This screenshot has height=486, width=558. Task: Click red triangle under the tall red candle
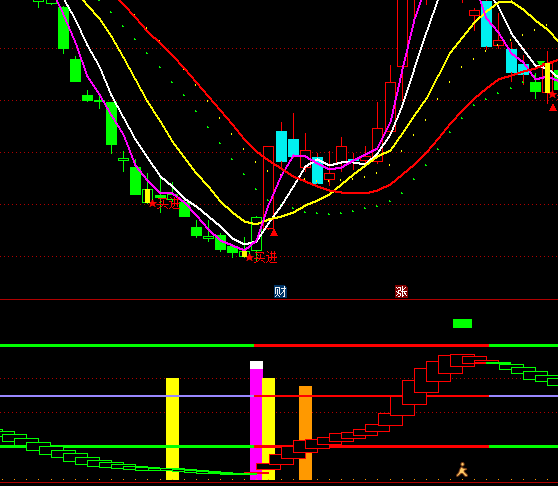[x=274, y=233]
